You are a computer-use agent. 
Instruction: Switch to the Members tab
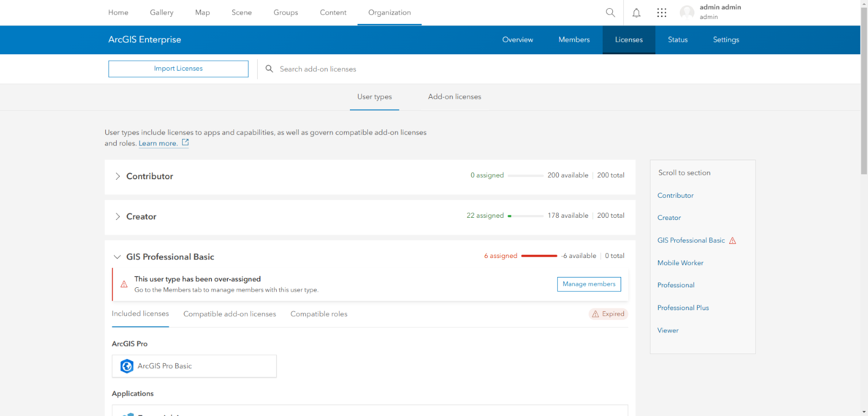(x=574, y=40)
